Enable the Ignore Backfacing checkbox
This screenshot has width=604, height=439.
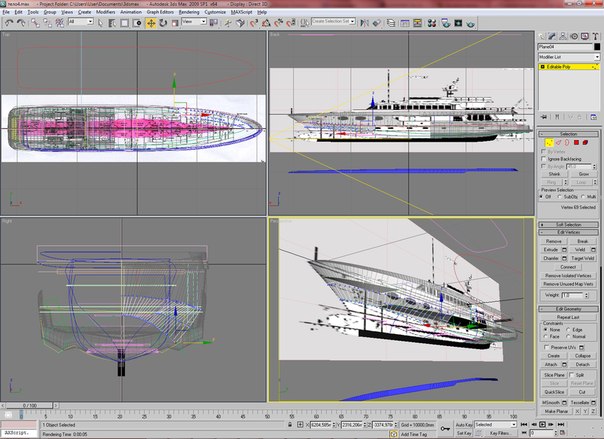coord(544,158)
